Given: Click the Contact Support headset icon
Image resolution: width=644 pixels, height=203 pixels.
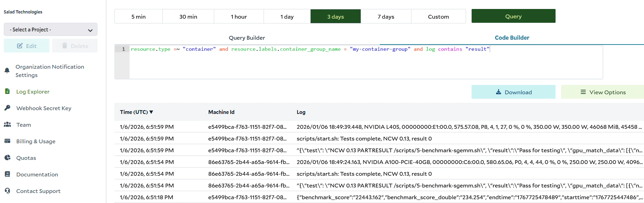Looking at the screenshot, I should [x=7, y=191].
